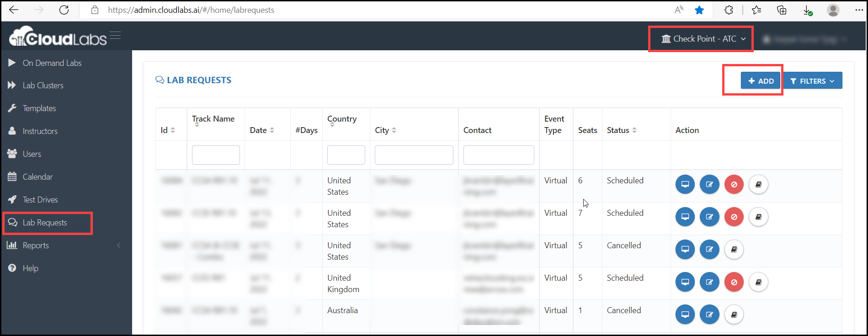This screenshot has height=336, width=868.
Task: Click the City filter field
Action: [414, 155]
